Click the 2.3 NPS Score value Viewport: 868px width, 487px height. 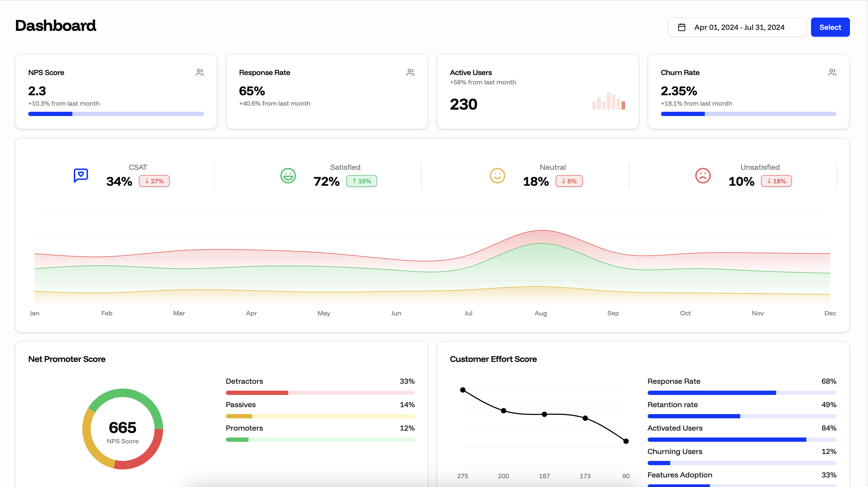[x=37, y=91]
